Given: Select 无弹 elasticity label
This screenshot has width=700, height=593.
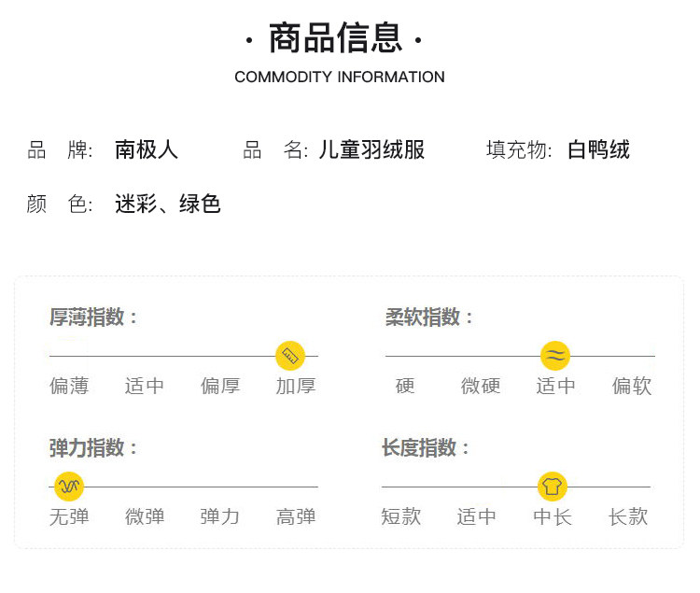Looking at the screenshot, I should [69, 516].
